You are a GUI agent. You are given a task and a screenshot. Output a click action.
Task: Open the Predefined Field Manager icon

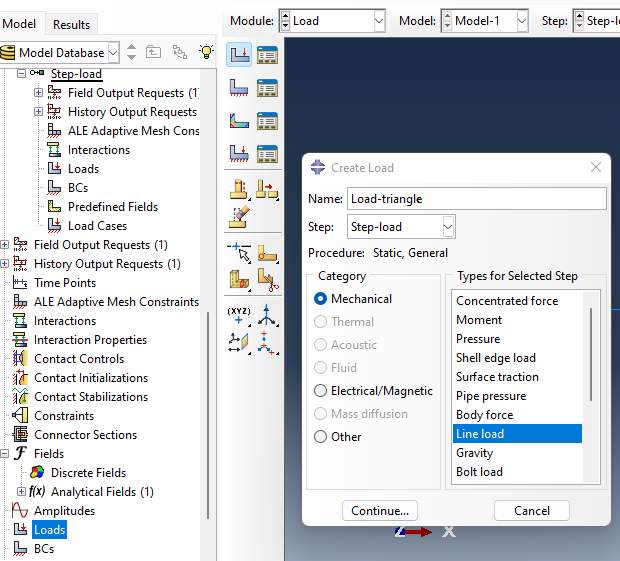pos(267,121)
